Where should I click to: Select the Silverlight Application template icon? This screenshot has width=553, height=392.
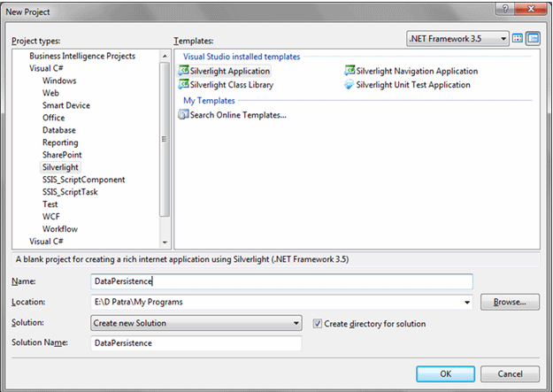183,71
